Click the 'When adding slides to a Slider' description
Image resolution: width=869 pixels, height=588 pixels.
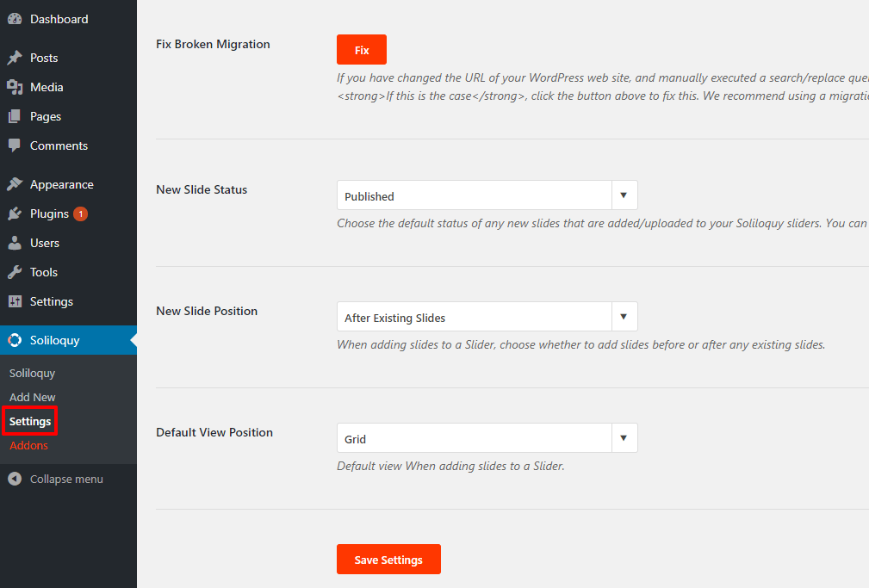(580, 344)
